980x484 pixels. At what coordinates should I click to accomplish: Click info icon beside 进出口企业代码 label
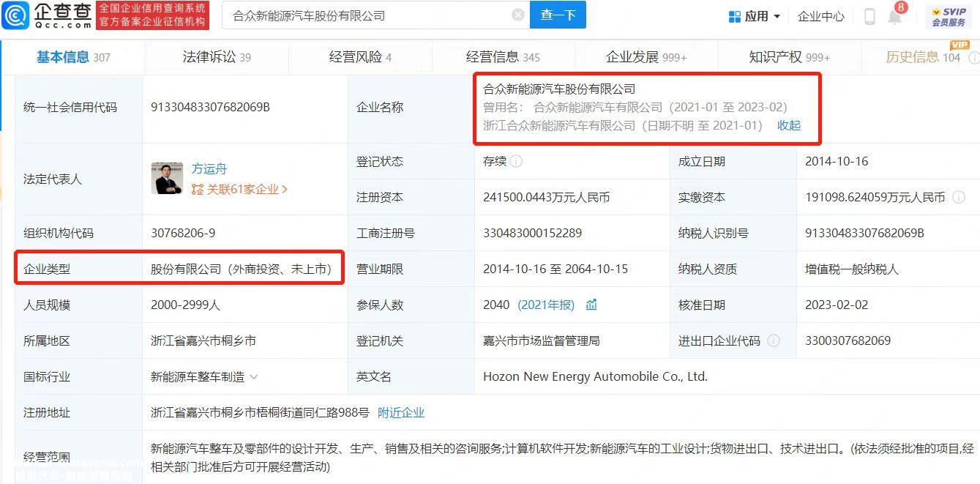pos(774,340)
